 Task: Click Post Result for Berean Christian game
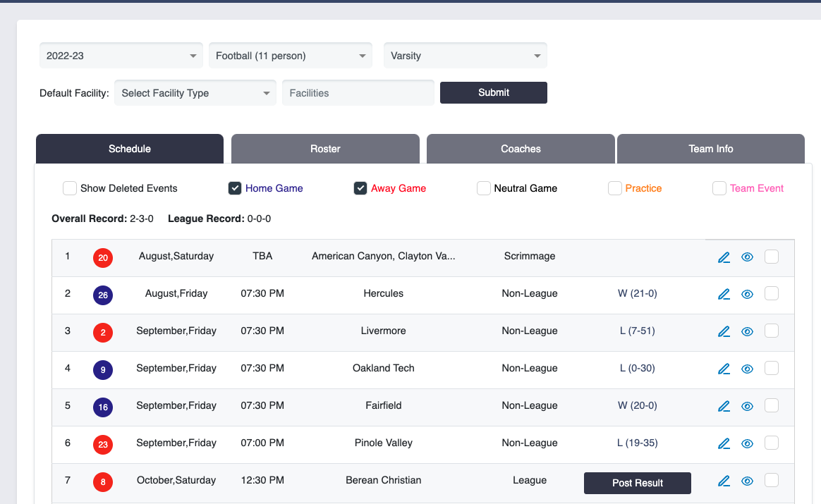tap(637, 483)
